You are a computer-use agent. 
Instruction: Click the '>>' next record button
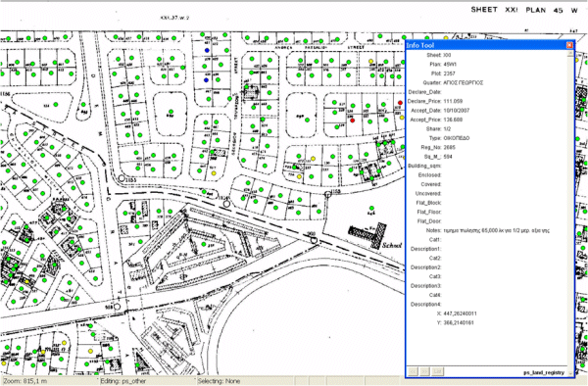(x=425, y=371)
